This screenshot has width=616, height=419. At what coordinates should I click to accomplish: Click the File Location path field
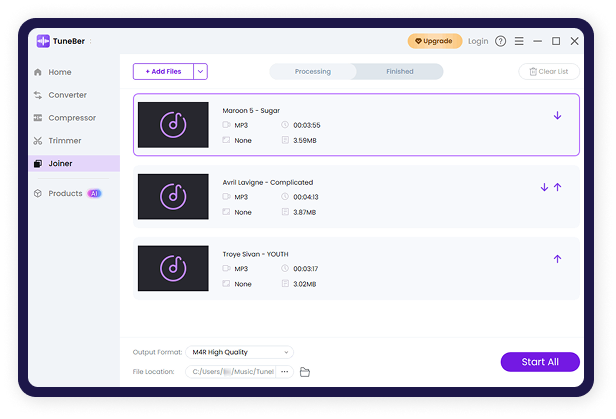pyautogui.click(x=231, y=371)
